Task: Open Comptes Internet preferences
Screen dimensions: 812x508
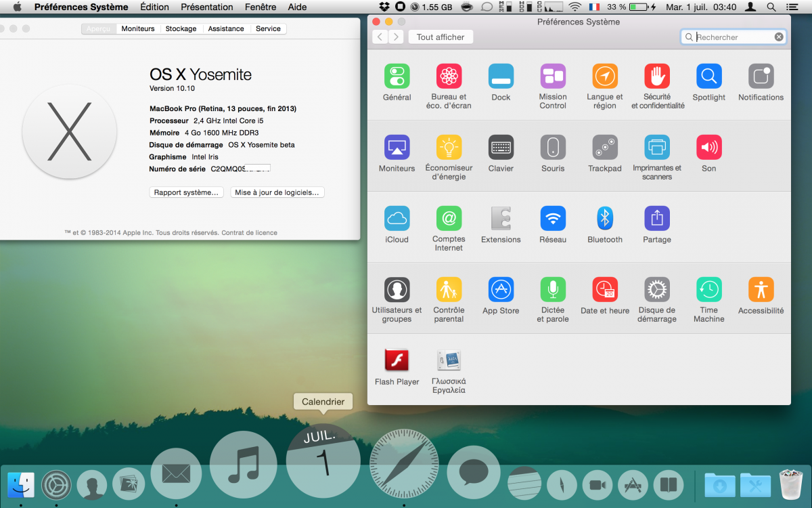Action: tap(449, 218)
